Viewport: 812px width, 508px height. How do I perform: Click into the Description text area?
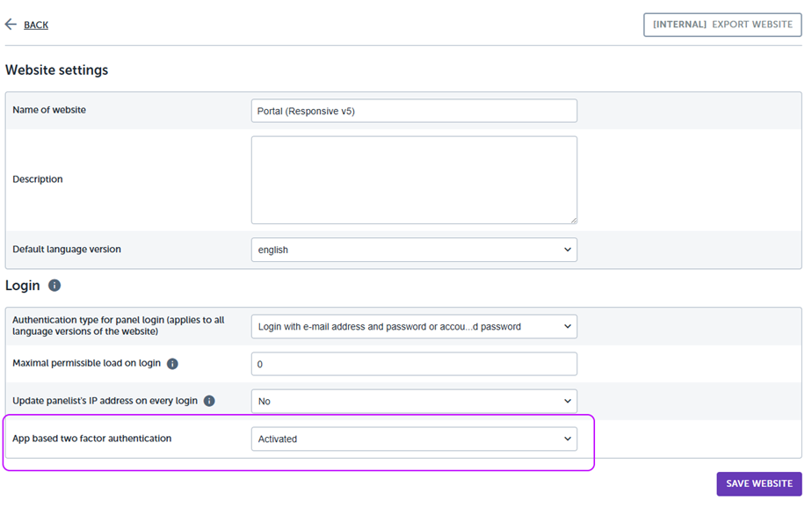click(x=414, y=180)
